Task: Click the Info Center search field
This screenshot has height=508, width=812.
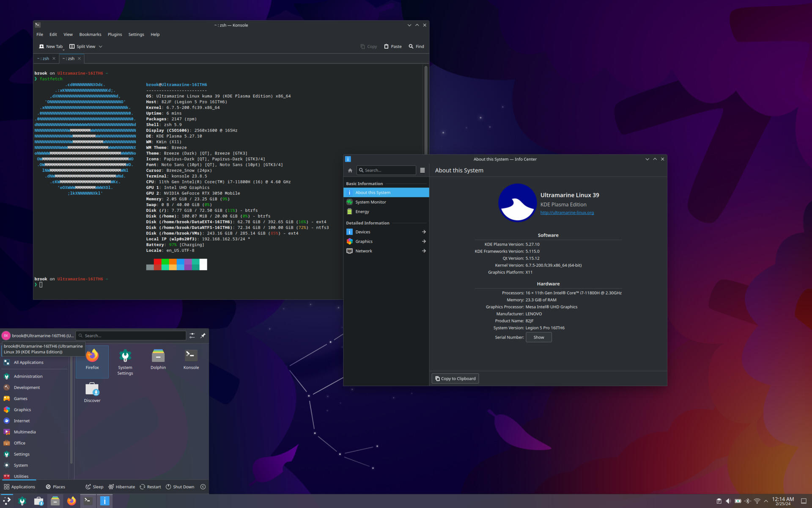Action: [x=386, y=171]
